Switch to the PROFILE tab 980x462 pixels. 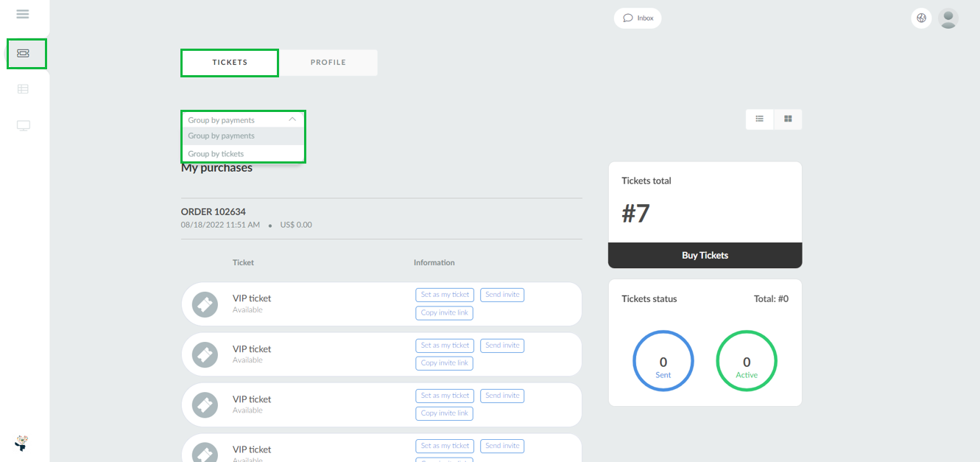tap(328, 63)
